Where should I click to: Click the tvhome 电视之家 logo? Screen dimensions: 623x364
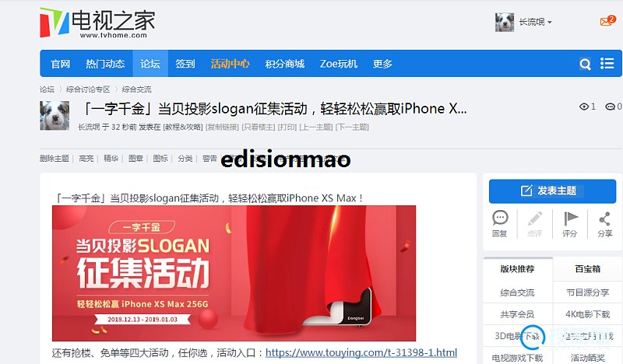pyautogui.click(x=97, y=23)
